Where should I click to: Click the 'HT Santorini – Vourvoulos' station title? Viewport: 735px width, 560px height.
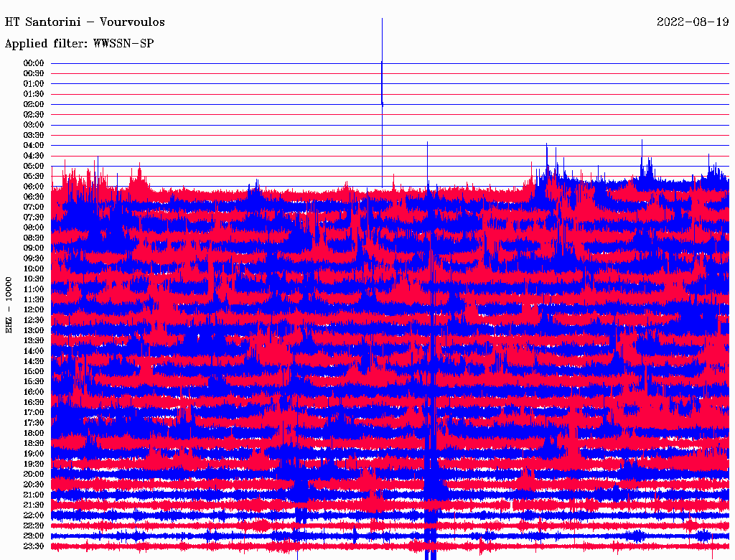click(x=85, y=22)
